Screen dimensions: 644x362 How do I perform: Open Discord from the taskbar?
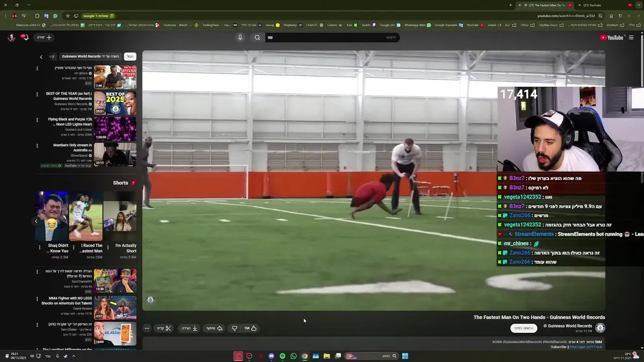tap(271, 356)
